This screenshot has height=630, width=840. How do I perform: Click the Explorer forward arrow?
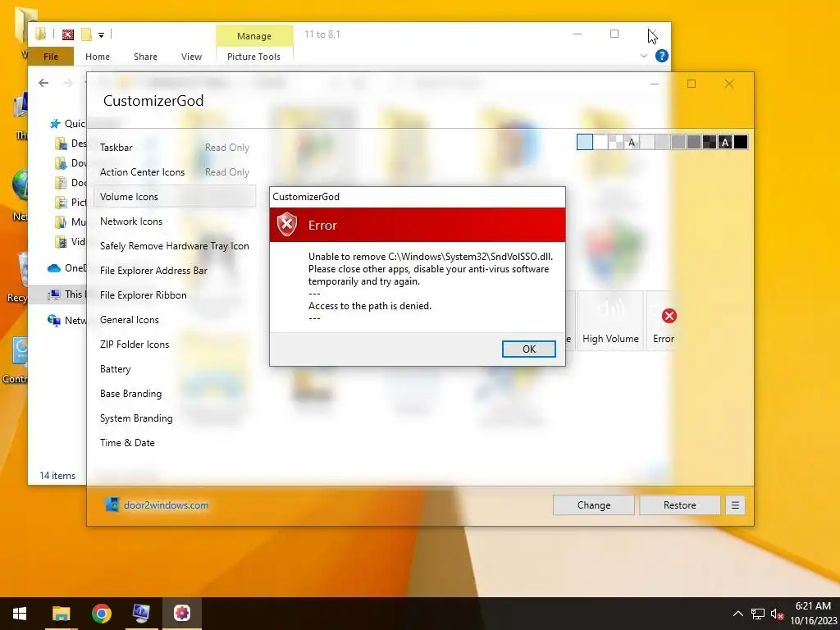[68, 83]
